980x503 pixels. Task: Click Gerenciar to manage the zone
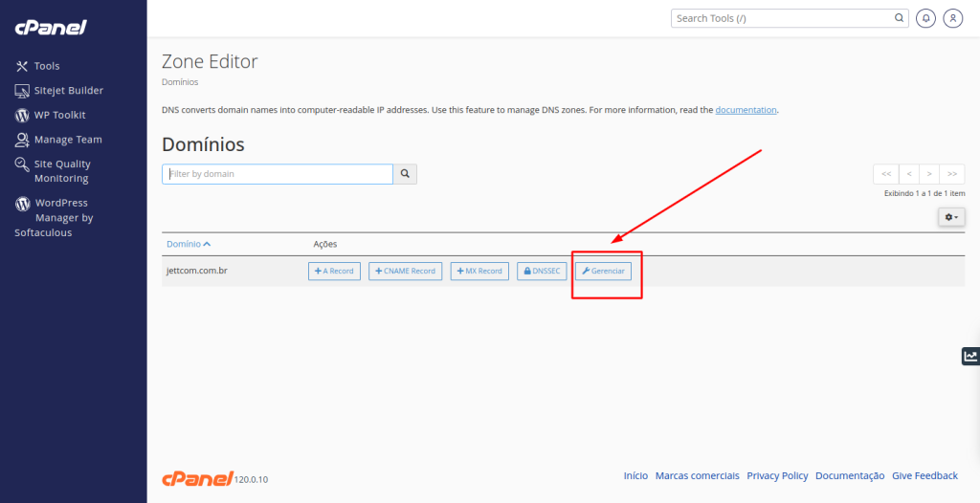point(603,272)
